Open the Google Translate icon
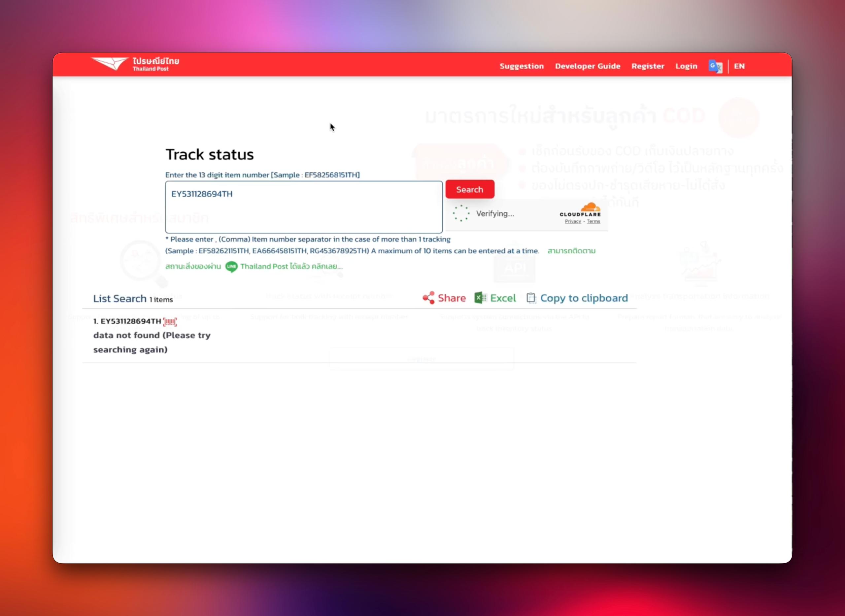This screenshot has width=845, height=616. [x=715, y=66]
